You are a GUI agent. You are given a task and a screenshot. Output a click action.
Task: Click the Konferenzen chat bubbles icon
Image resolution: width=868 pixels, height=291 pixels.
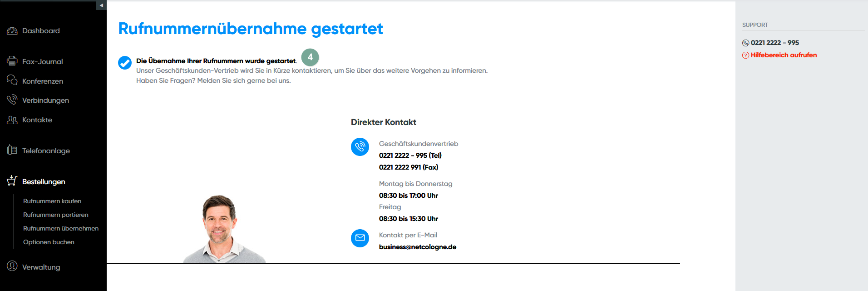tap(12, 80)
